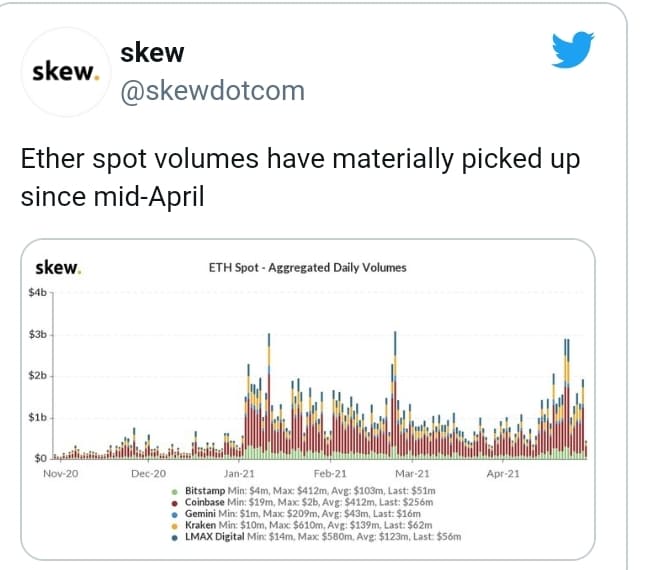Viewport: 646px width, 570px height.
Task: Click the Gemini blue legend dot
Action: coord(175,515)
